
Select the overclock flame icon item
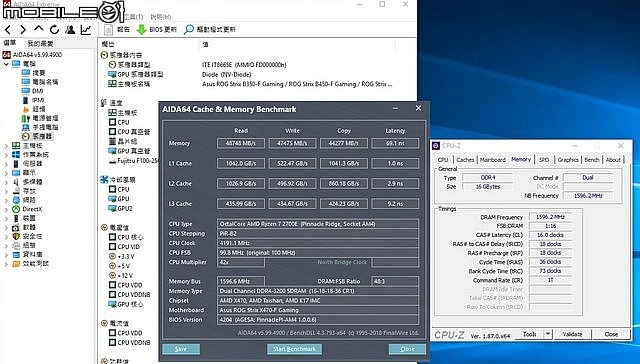(x=34, y=109)
